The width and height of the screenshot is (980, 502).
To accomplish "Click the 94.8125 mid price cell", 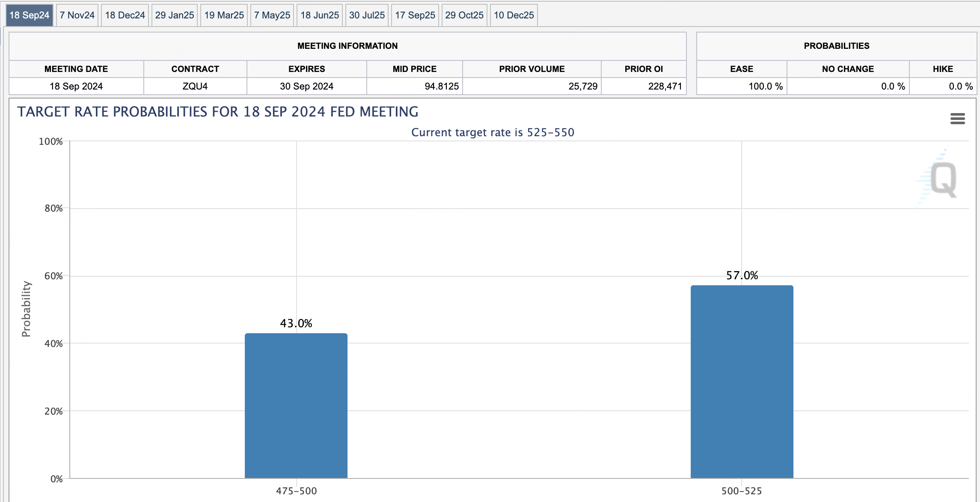I will point(415,86).
